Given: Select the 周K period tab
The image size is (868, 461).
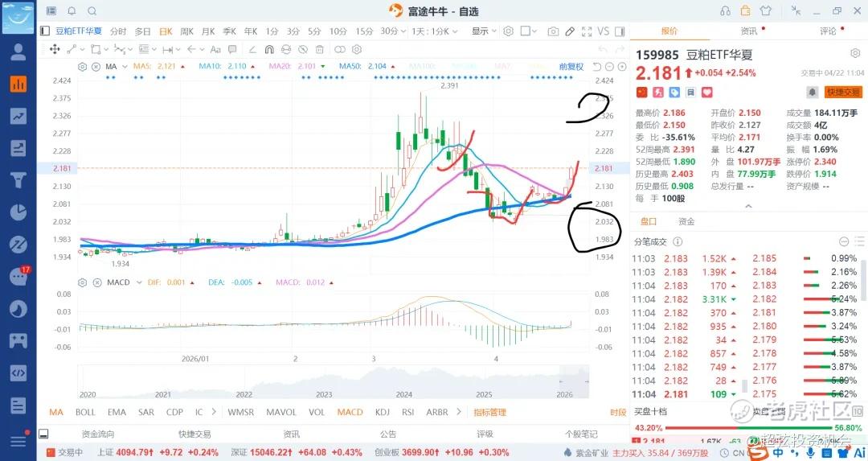Looking at the screenshot, I should 186,31.
